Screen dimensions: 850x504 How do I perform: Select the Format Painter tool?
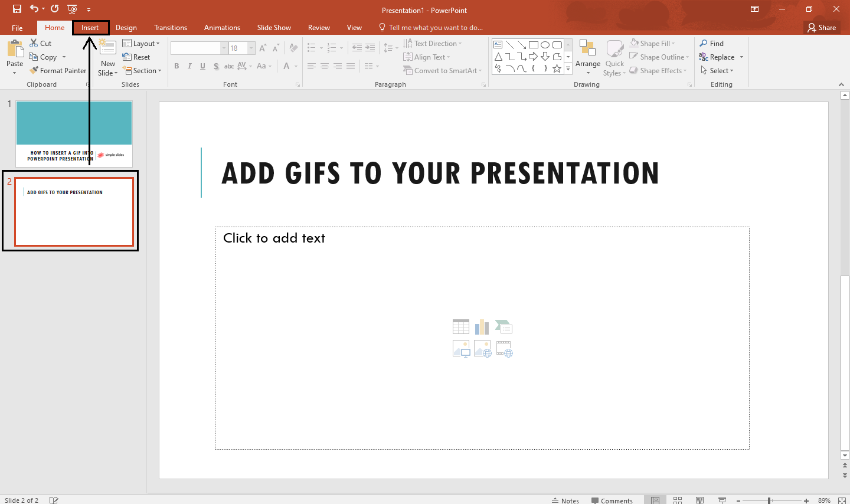tap(57, 70)
